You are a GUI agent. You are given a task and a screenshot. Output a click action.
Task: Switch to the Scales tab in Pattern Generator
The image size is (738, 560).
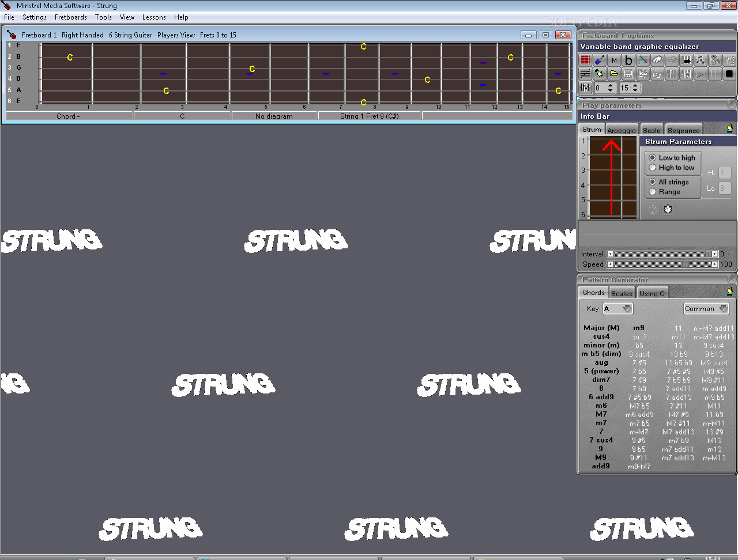[x=622, y=293]
